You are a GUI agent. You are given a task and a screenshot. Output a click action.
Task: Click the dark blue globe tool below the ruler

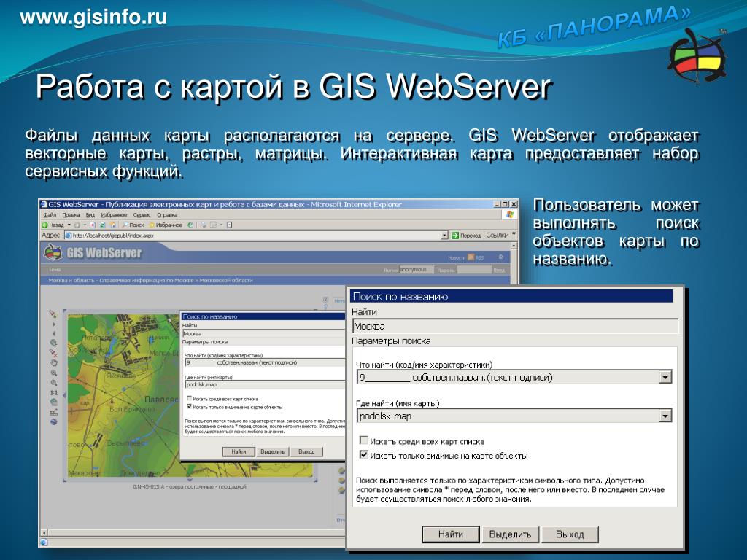(54, 422)
